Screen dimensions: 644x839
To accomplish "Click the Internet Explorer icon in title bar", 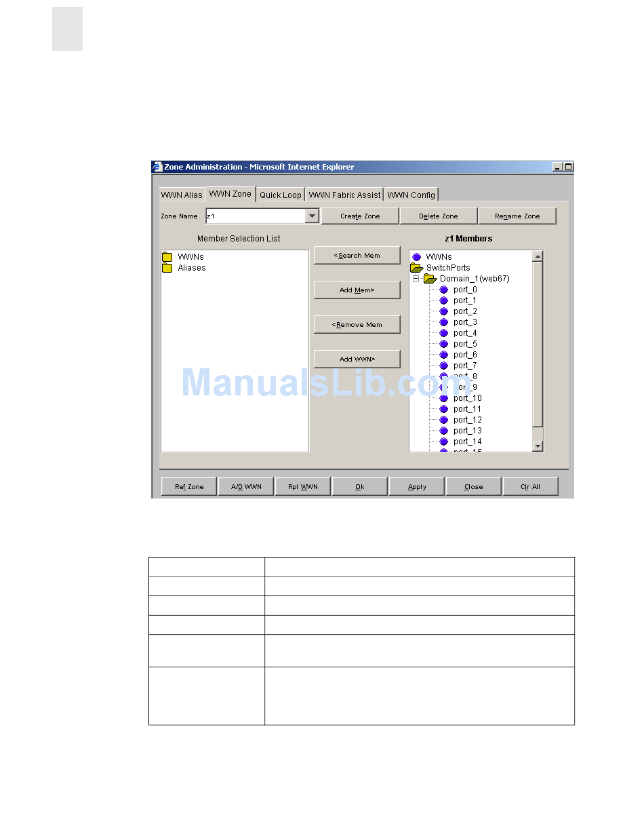I will (x=157, y=167).
